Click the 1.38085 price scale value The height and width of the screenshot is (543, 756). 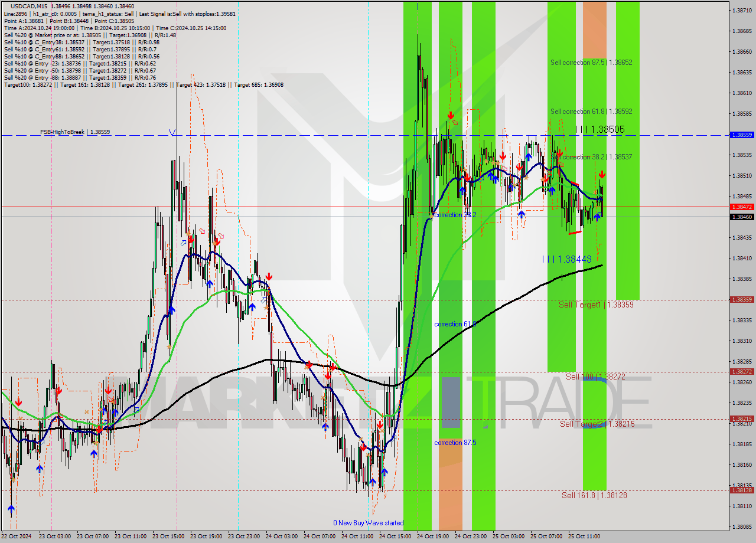click(742, 526)
